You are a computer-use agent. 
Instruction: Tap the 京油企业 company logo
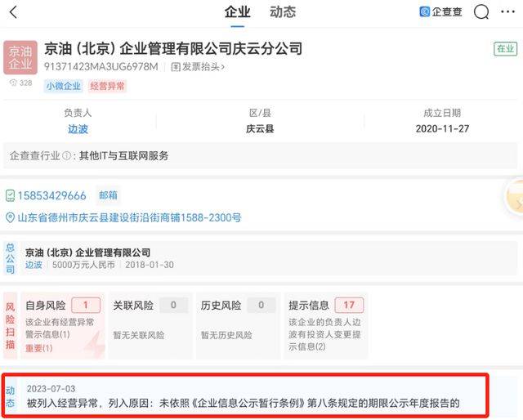point(20,57)
